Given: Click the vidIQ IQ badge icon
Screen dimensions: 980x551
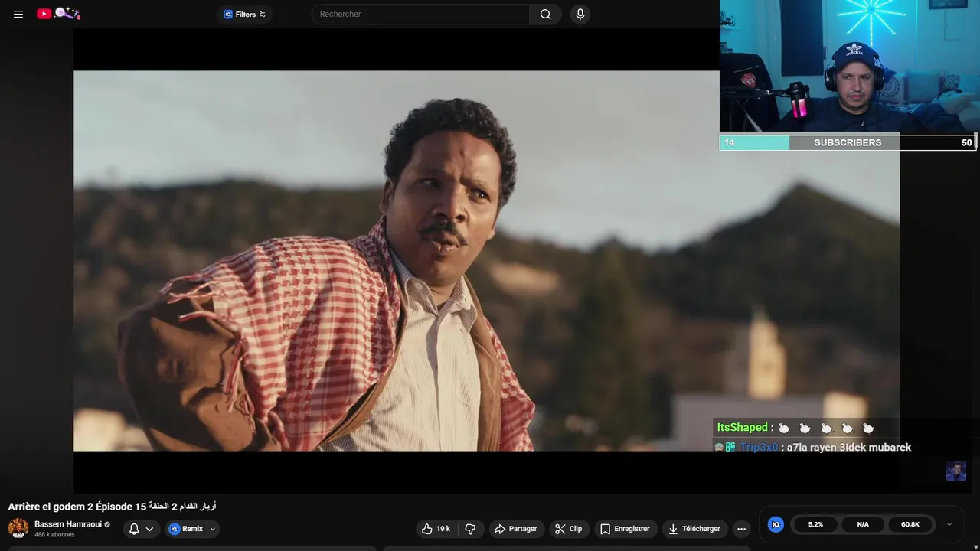Looking at the screenshot, I should (776, 524).
